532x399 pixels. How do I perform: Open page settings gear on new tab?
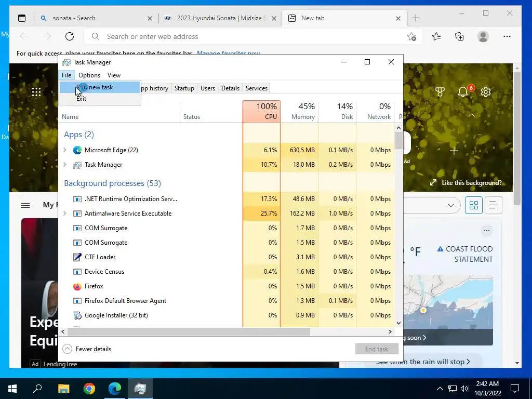[x=486, y=92]
